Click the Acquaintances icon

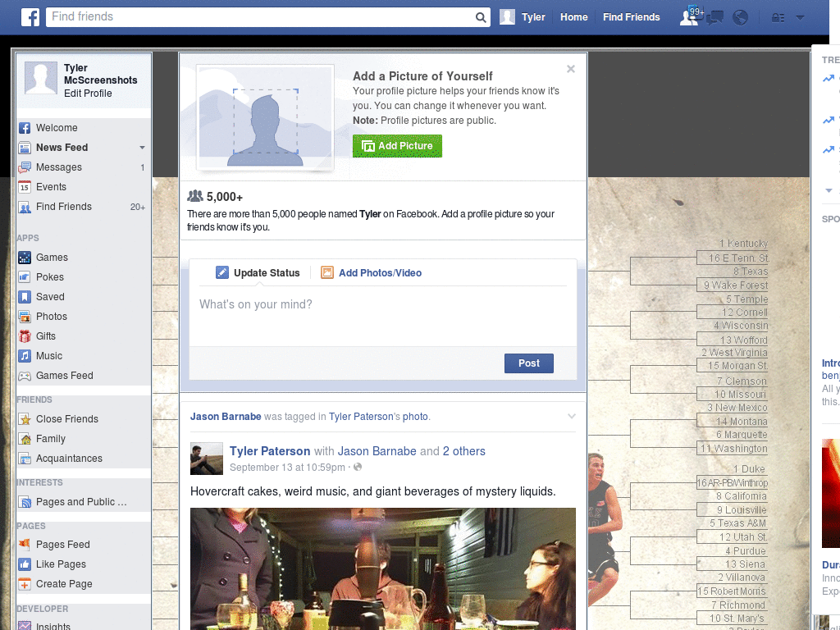point(25,459)
